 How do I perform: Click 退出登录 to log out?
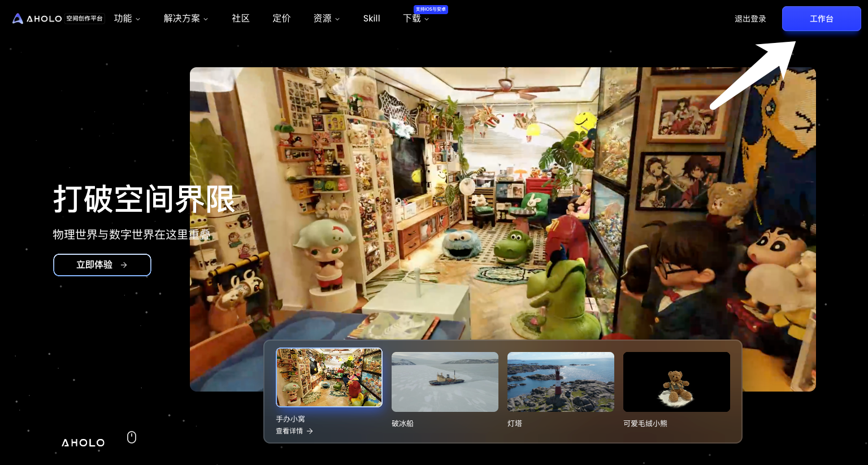(750, 19)
